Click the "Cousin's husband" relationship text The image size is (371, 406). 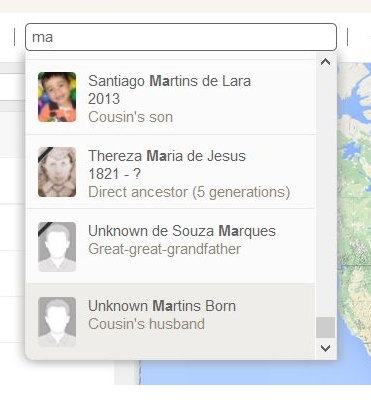pyautogui.click(x=146, y=324)
